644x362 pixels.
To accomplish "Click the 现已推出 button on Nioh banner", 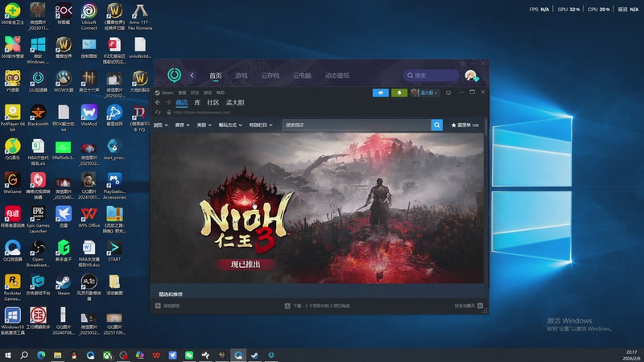I will click(246, 265).
